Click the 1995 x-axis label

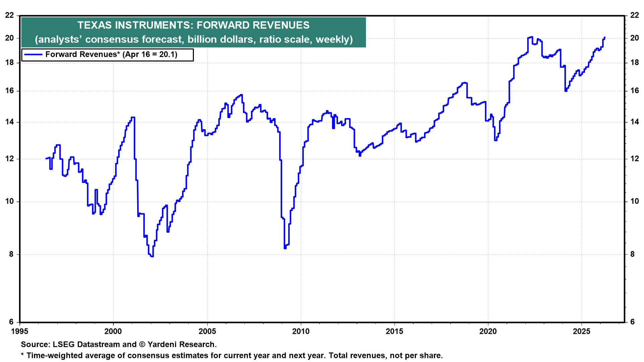20,331
